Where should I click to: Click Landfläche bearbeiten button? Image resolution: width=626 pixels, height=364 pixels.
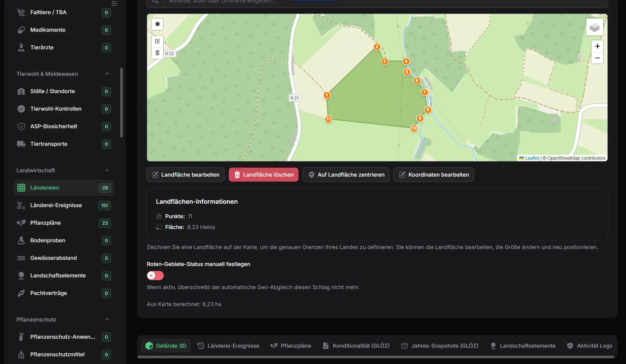tap(185, 175)
